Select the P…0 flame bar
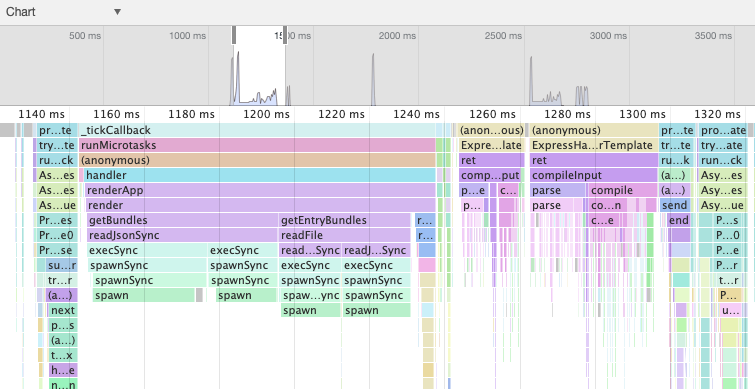Image resolution: width=755 pixels, height=389 pixels. pyautogui.click(x=727, y=235)
